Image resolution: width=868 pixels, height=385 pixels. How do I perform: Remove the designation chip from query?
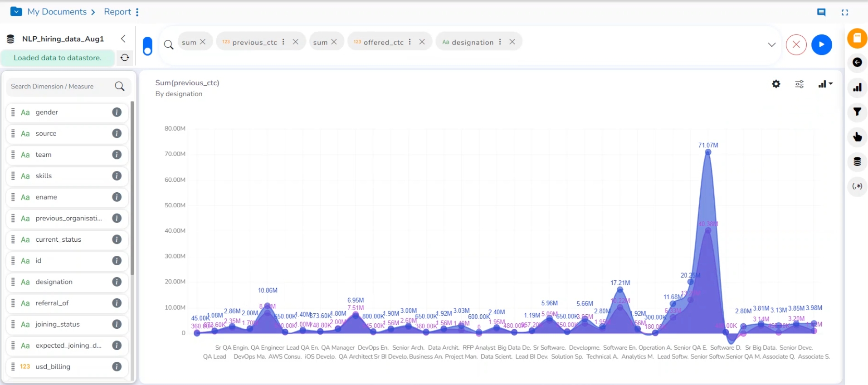[512, 42]
